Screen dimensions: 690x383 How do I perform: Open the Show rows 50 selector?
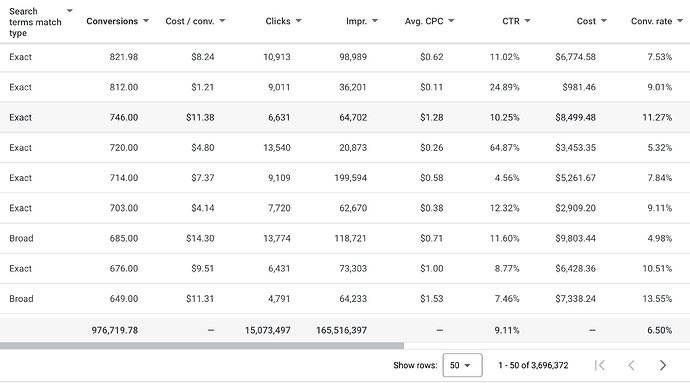point(462,365)
